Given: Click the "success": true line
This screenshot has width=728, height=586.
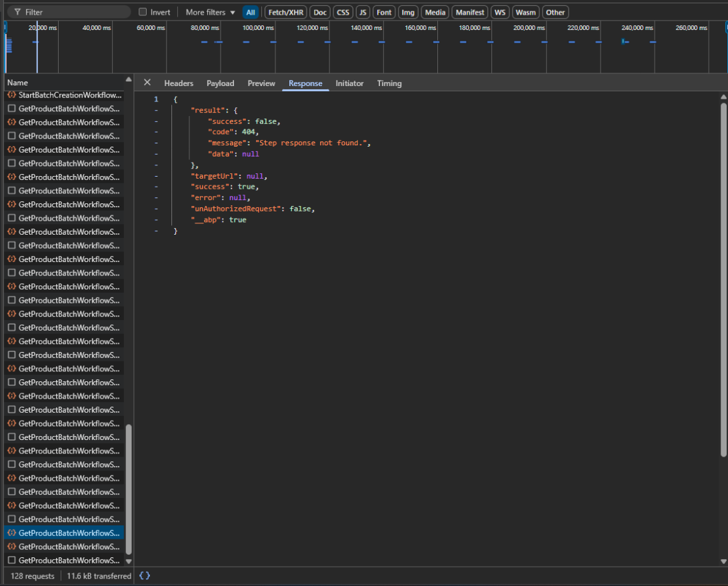Looking at the screenshot, I should (225, 187).
